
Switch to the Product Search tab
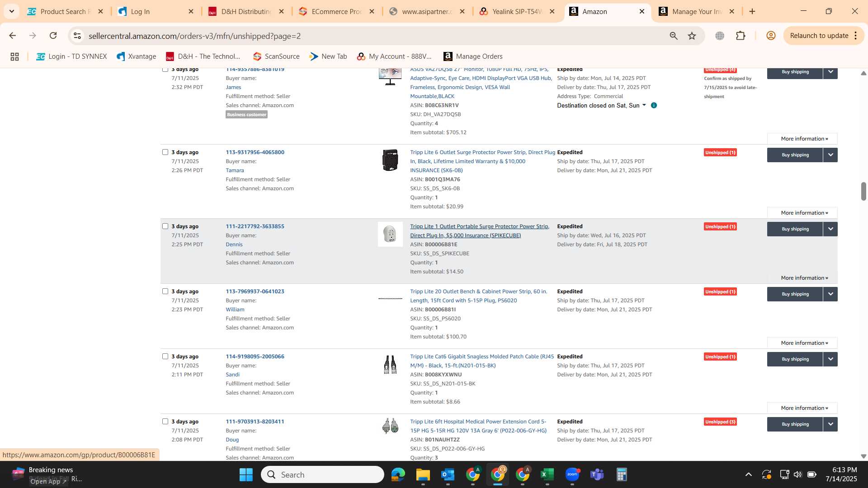(x=66, y=11)
